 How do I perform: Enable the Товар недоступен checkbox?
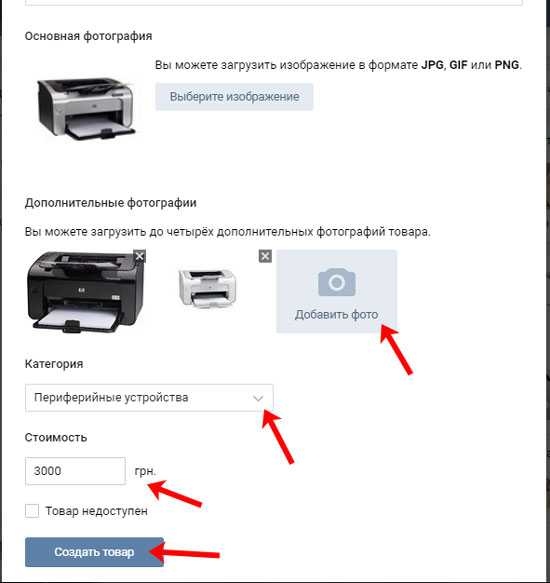[32, 510]
